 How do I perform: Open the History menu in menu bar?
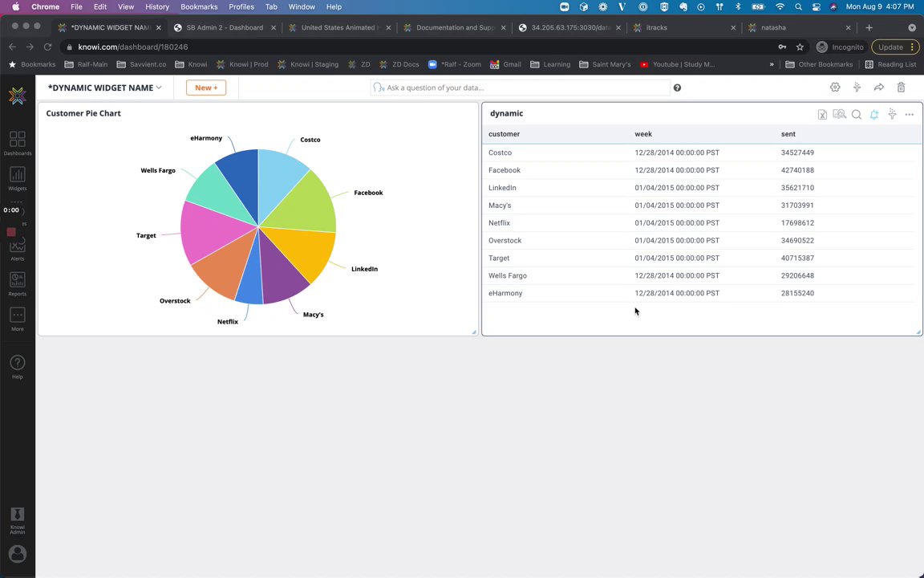(156, 7)
